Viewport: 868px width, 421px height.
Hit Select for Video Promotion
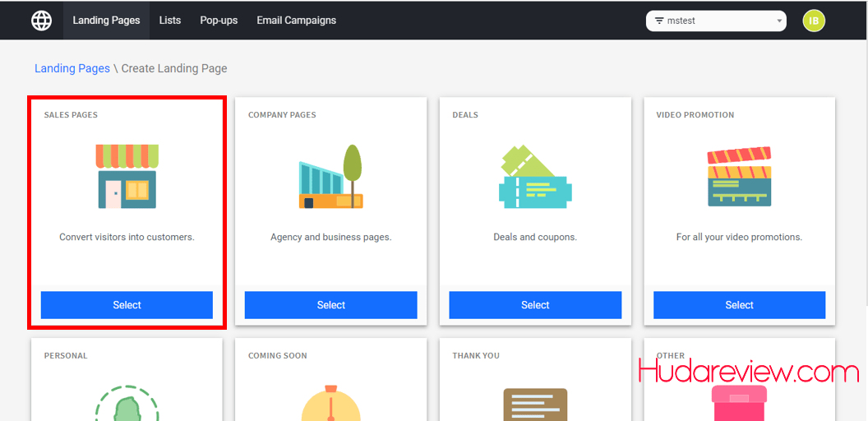coord(739,305)
